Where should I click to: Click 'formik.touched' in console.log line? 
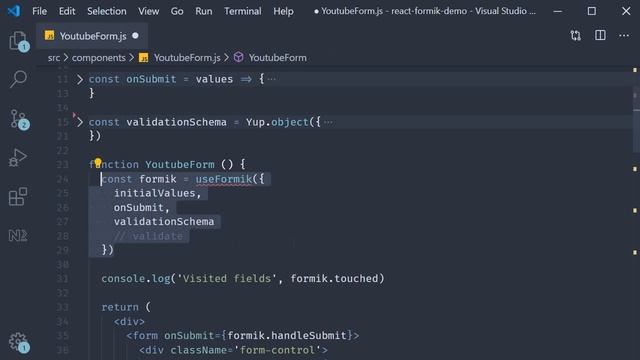pyautogui.click(x=334, y=278)
